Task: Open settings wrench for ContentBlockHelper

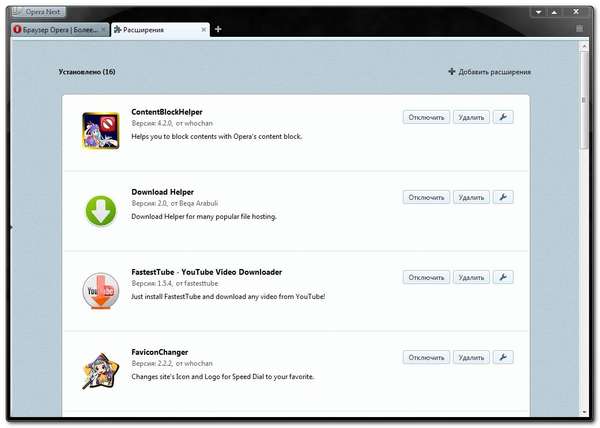Action: tap(503, 117)
